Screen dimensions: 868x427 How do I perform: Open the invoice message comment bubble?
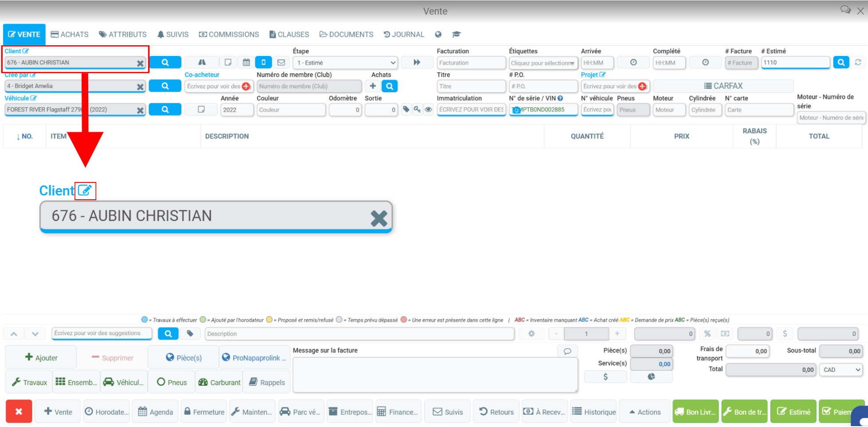(x=567, y=351)
